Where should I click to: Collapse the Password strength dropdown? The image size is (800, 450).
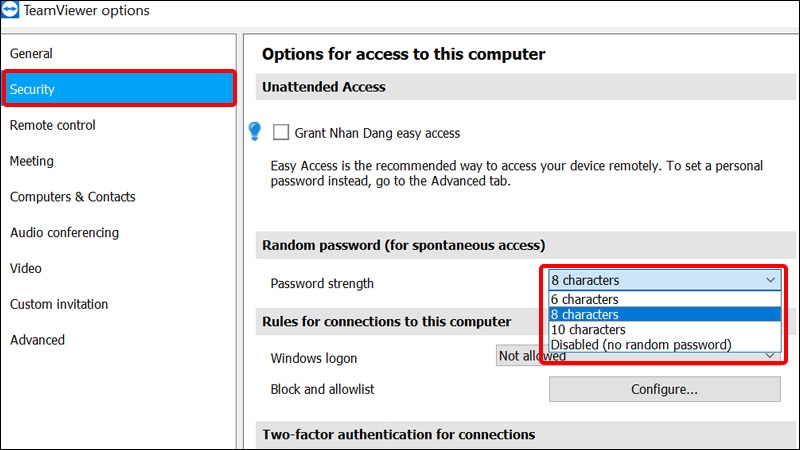(x=768, y=281)
